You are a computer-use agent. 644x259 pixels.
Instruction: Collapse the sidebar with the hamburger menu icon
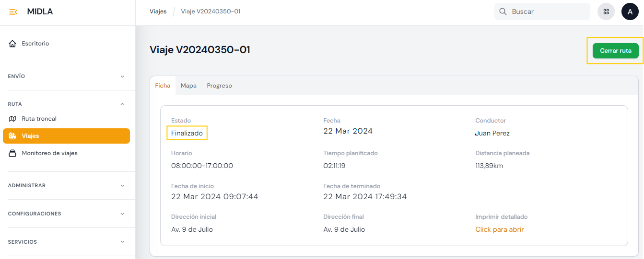point(13,12)
